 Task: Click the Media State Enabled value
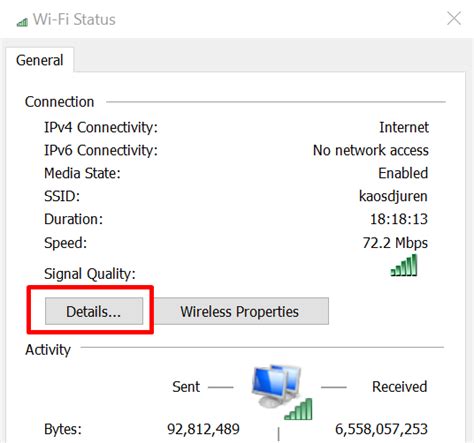pos(403,173)
